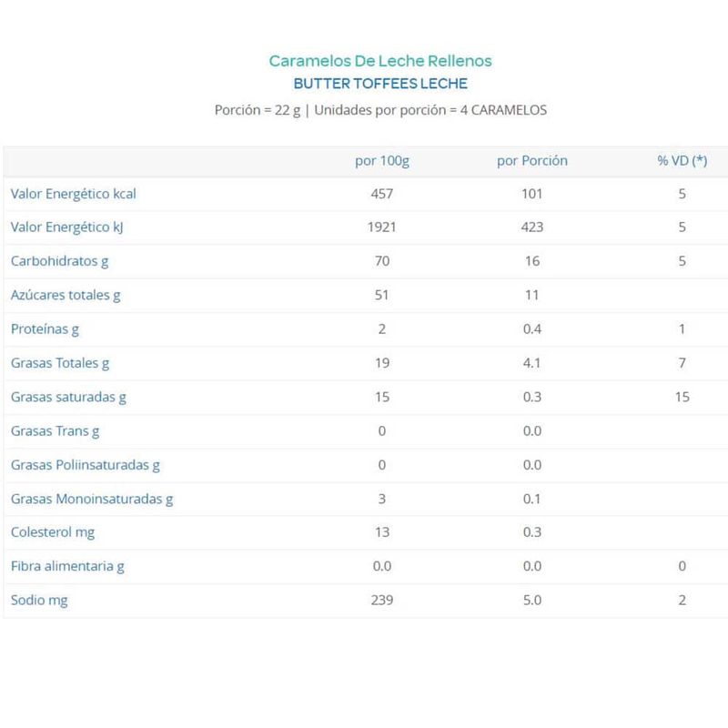This screenshot has height=728, width=728.
Task: Click the 457 kcal per 100g value
Action: click(382, 194)
